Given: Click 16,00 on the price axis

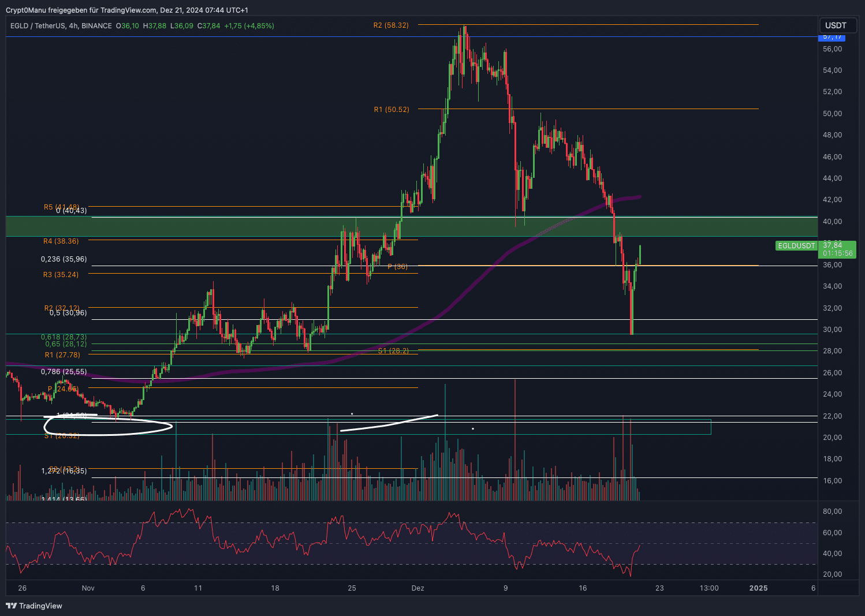Looking at the screenshot, I should pyautogui.click(x=833, y=481).
